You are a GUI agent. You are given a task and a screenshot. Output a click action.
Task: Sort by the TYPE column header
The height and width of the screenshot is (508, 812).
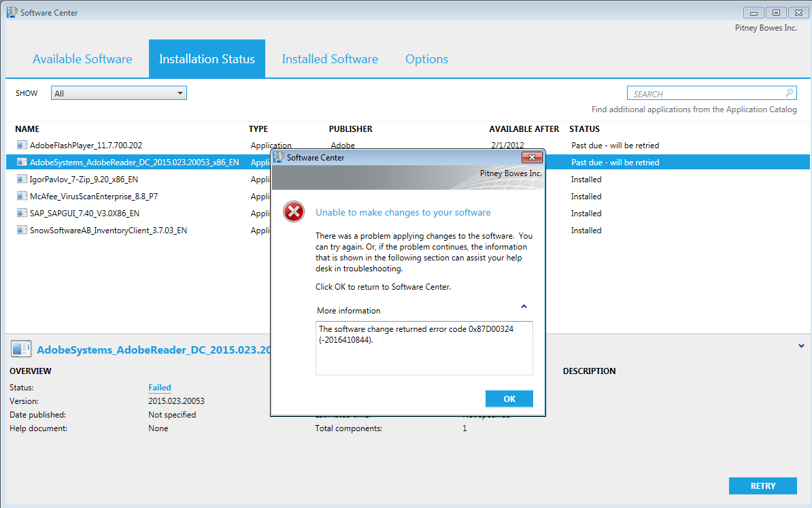[x=258, y=129]
